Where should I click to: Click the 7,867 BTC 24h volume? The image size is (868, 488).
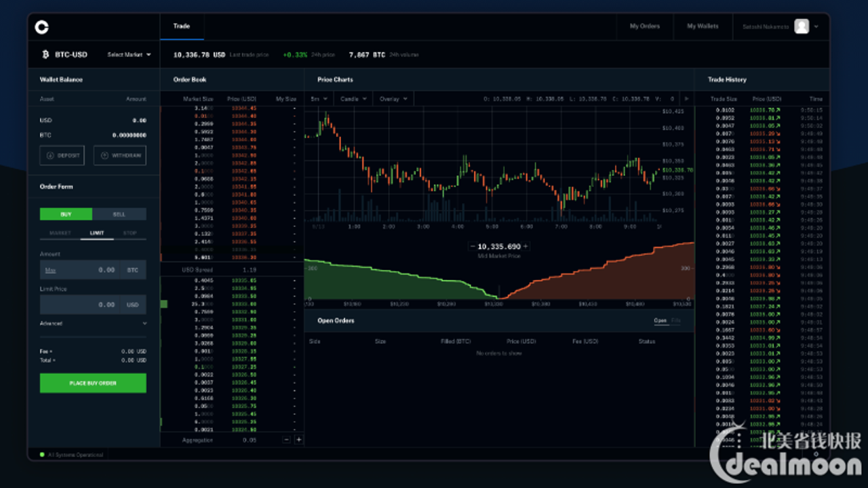(367, 54)
